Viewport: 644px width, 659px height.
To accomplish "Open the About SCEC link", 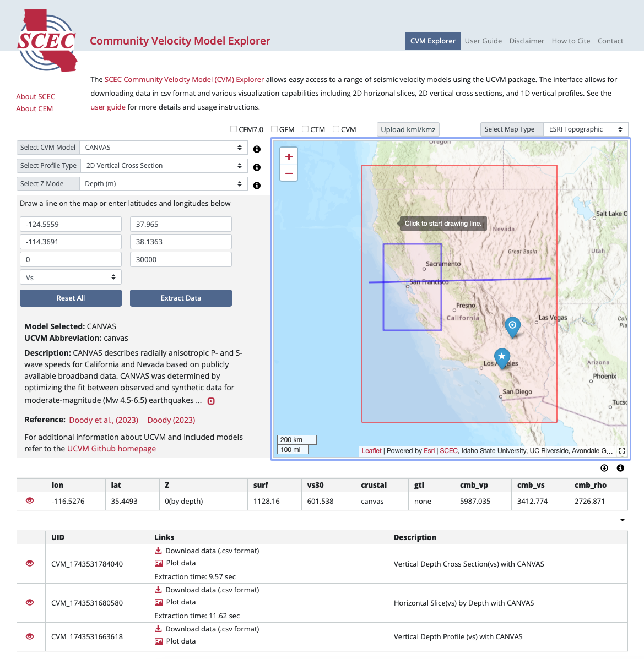I will (x=35, y=96).
